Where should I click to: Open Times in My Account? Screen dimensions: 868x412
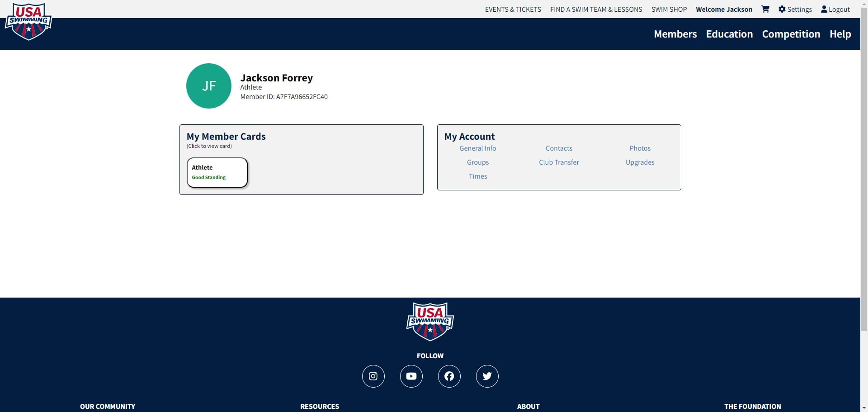[x=478, y=176]
